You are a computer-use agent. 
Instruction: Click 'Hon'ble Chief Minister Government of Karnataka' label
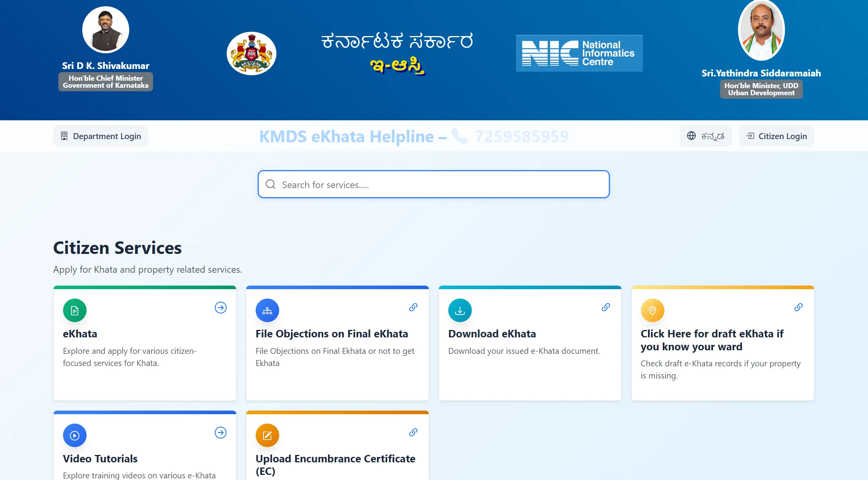[x=106, y=82]
